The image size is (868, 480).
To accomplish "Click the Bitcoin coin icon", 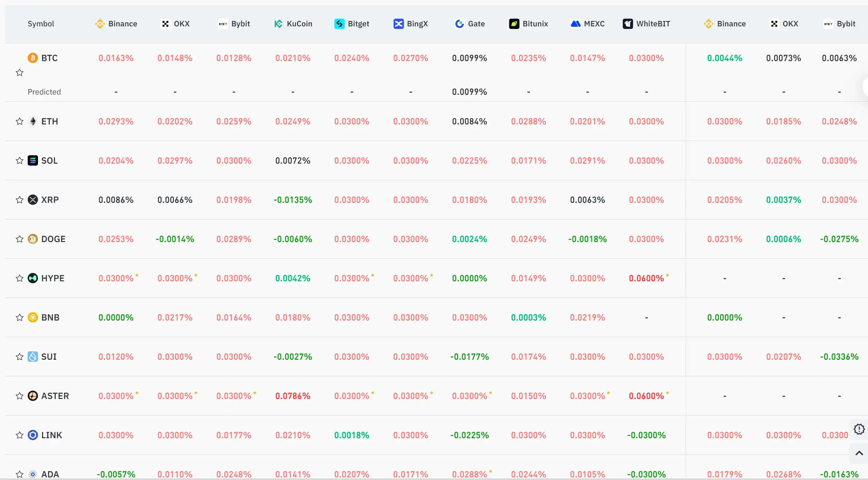I will [x=33, y=58].
